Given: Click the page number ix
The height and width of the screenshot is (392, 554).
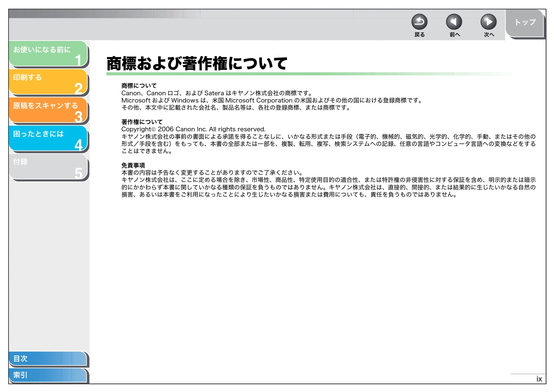Looking at the screenshot, I should pyautogui.click(x=539, y=379).
